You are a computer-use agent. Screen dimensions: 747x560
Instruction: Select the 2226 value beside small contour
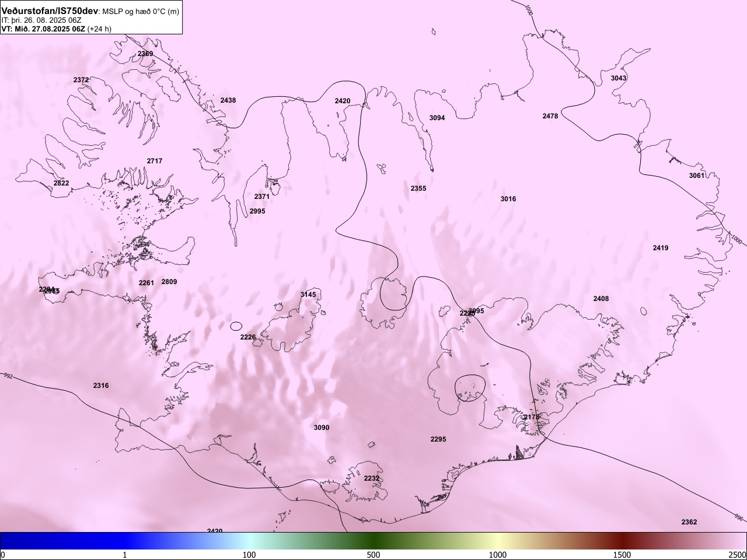click(x=248, y=337)
